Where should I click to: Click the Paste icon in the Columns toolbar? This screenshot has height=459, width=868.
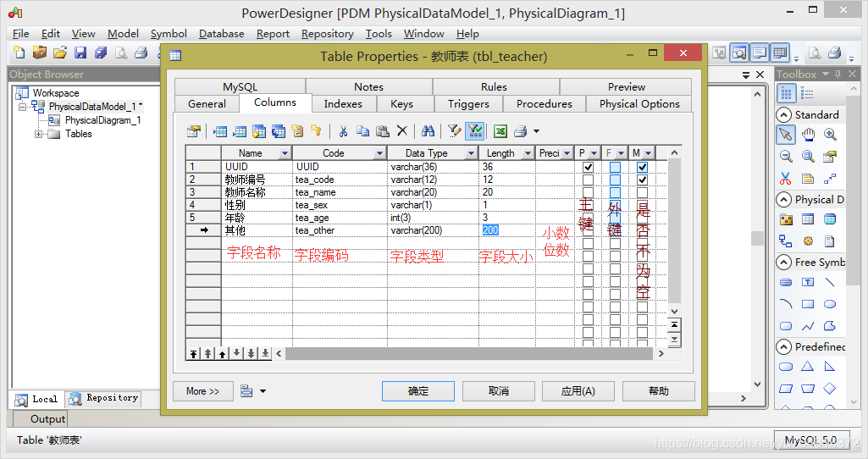383,131
